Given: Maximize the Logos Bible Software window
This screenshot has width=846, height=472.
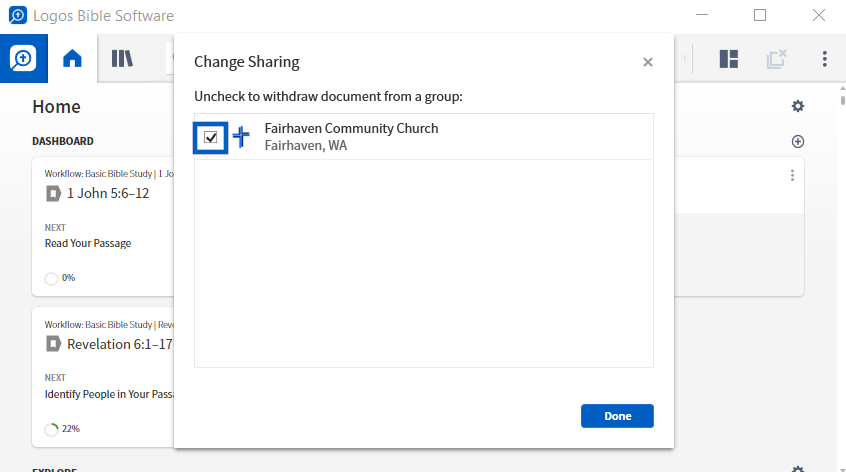Looking at the screenshot, I should coord(760,15).
